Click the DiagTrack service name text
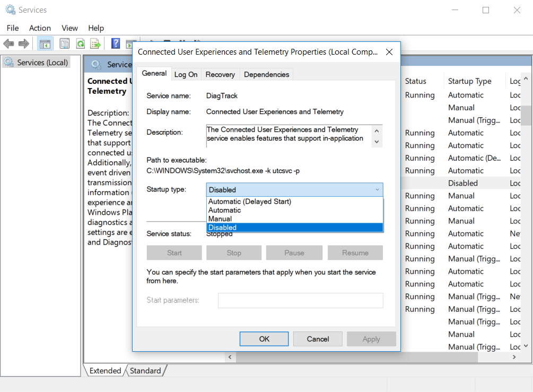Image resolution: width=533 pixels, height=392 pixels. pyautogui.click(x=222, y=96)
